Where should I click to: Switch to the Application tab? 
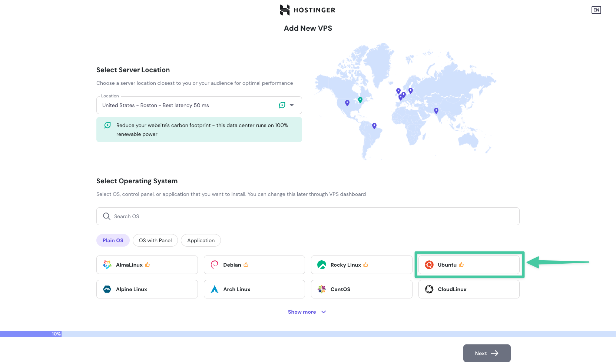point(201,240)
